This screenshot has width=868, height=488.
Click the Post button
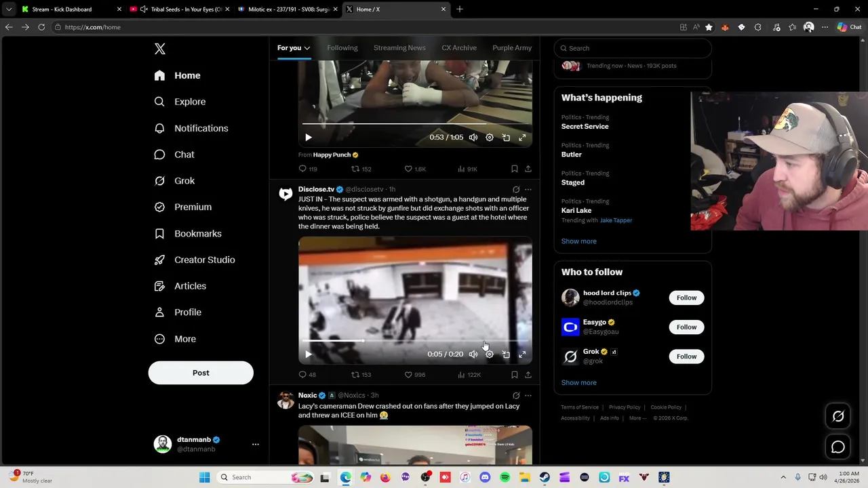click(x=201, y=373)
